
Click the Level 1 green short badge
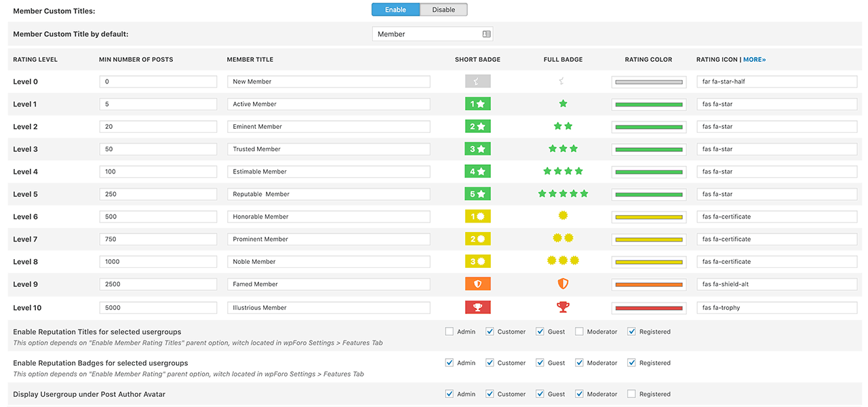click(477, 104)
